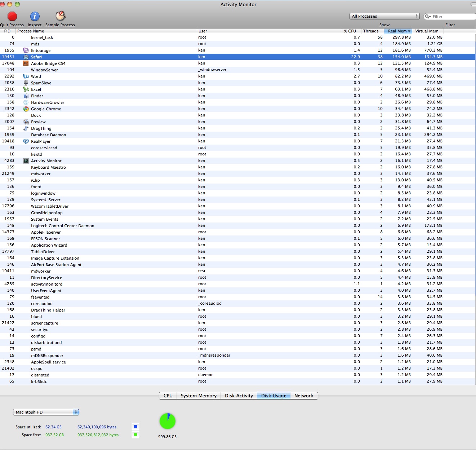Sort by the Real Mem column header

click(x=398, y=31)
